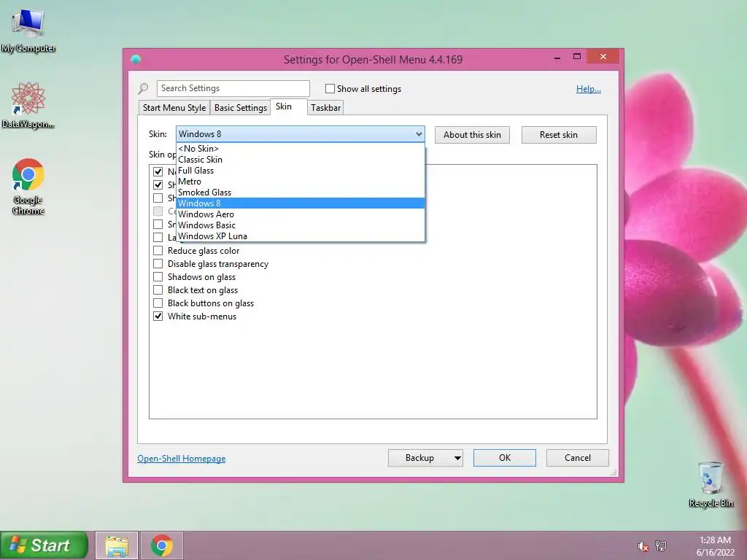Enable Black buttons on glass
Screen dimensions: 747x560
[158, 303]
